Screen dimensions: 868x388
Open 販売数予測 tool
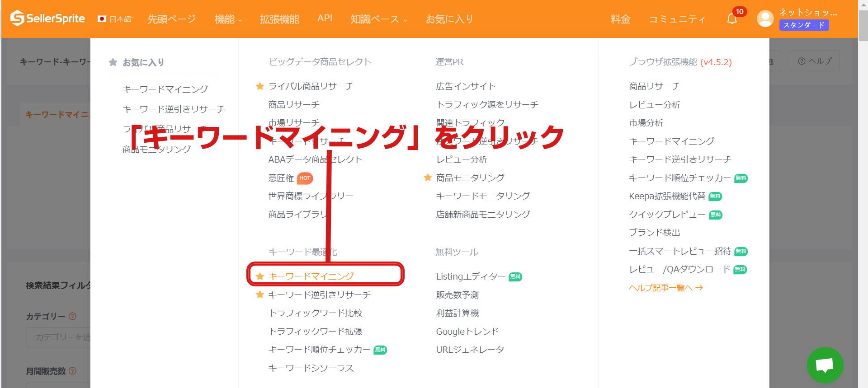pyautogui.click(x=458, y=295)
